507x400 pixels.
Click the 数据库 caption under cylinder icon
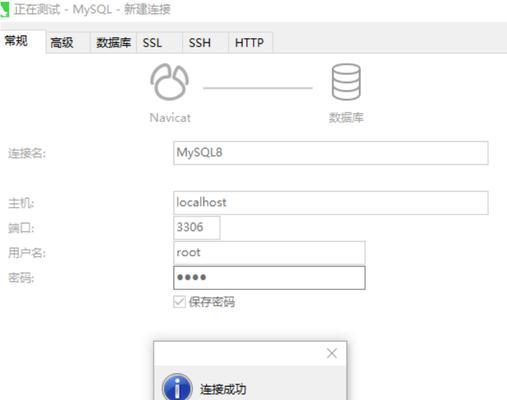[346, 118]
